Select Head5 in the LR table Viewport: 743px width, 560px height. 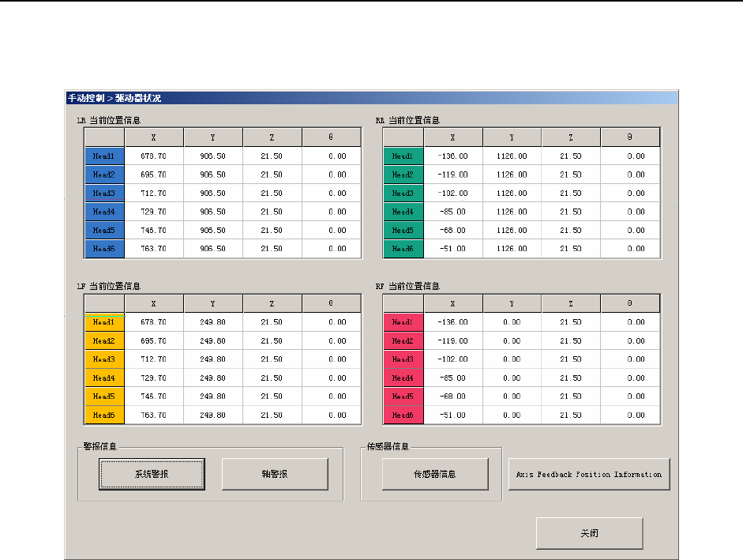[104, 230]
